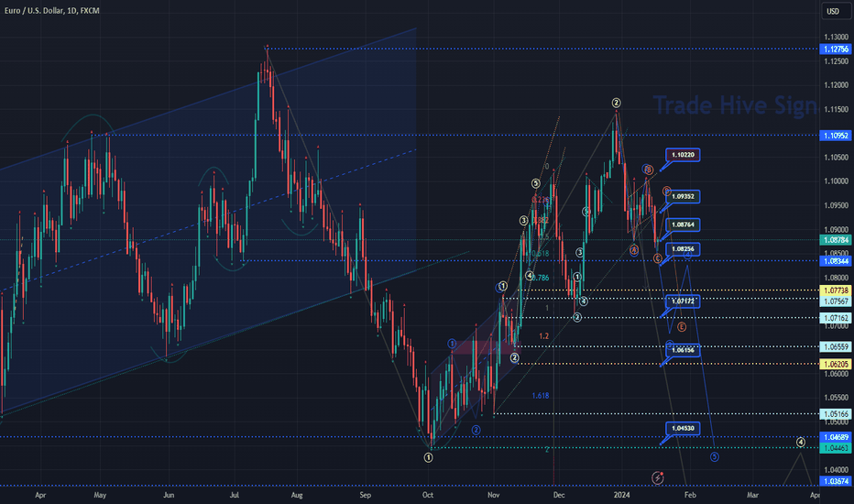
Task: Click the 1.12000 scale value
Action: pos(836,85)
